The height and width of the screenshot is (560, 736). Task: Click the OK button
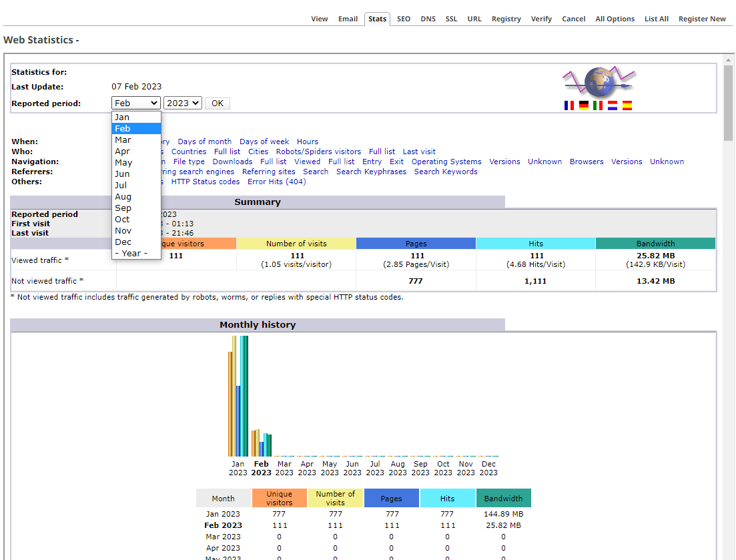click(x=218, y=103)
